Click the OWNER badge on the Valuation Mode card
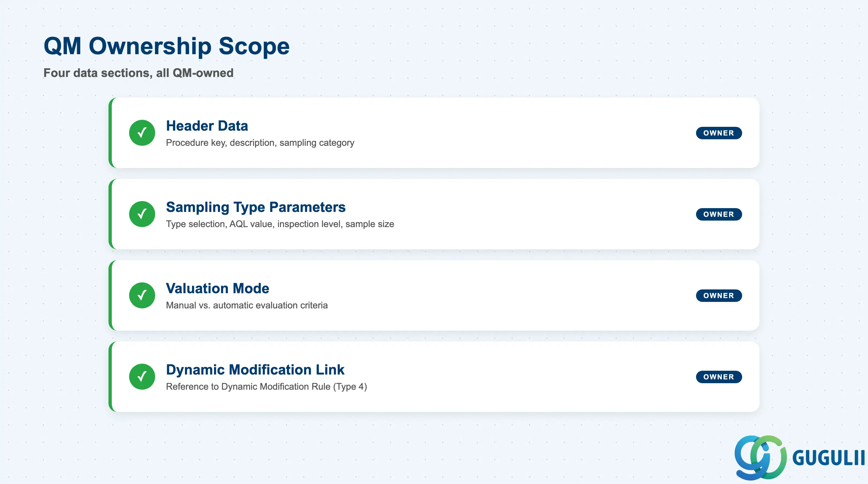 click(719, 295)
